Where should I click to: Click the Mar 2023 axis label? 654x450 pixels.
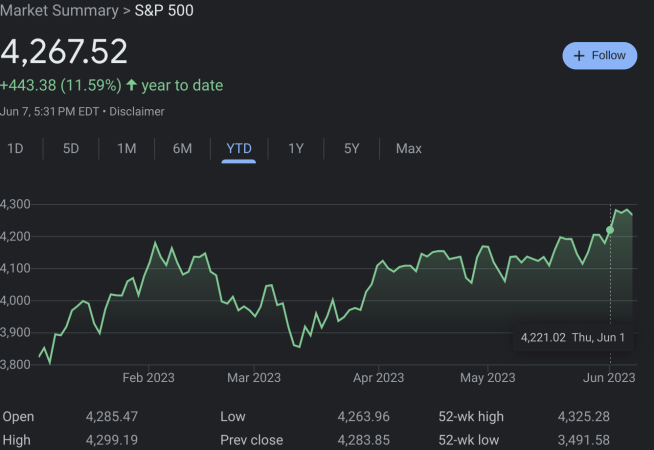[254, 378]
